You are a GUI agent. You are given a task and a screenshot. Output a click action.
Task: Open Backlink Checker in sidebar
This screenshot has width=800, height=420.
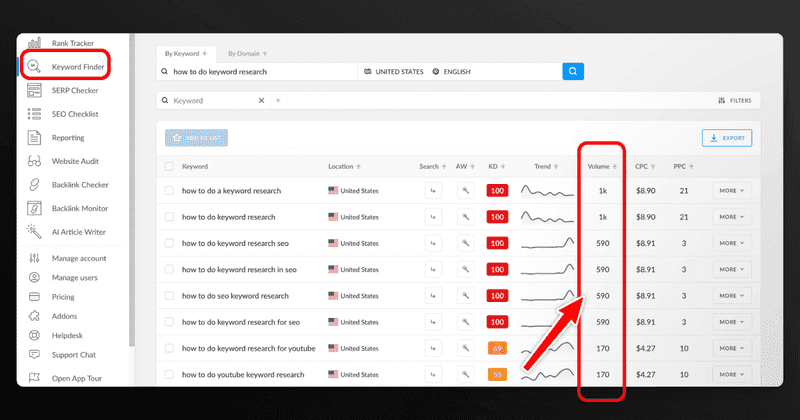[x=80, y=185]
